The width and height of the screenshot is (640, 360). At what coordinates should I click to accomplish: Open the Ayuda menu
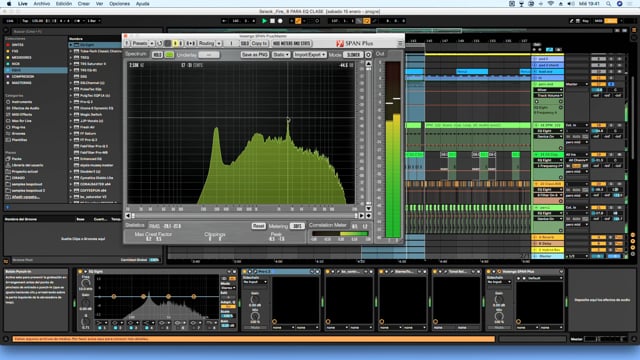click(x=142, y=4)
